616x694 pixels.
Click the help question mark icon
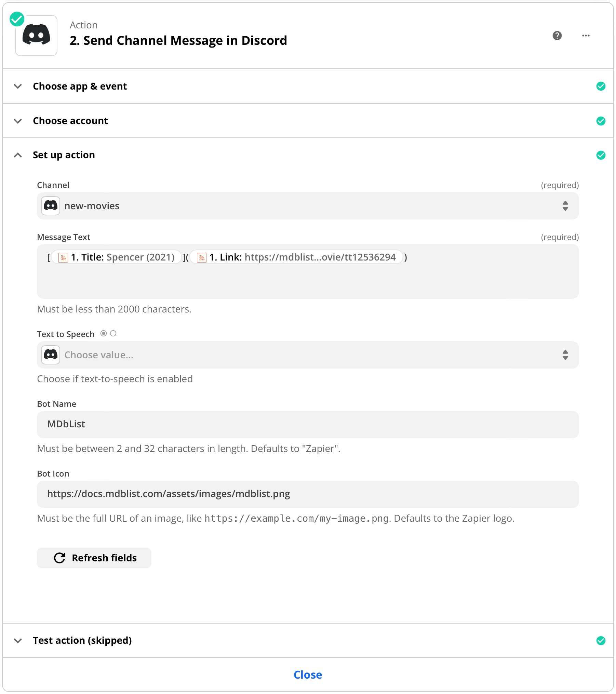click(x=557, y=36)
